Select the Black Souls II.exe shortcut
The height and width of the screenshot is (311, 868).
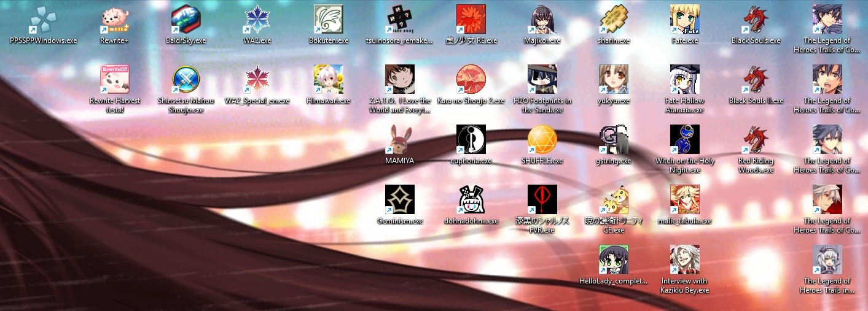756,80
